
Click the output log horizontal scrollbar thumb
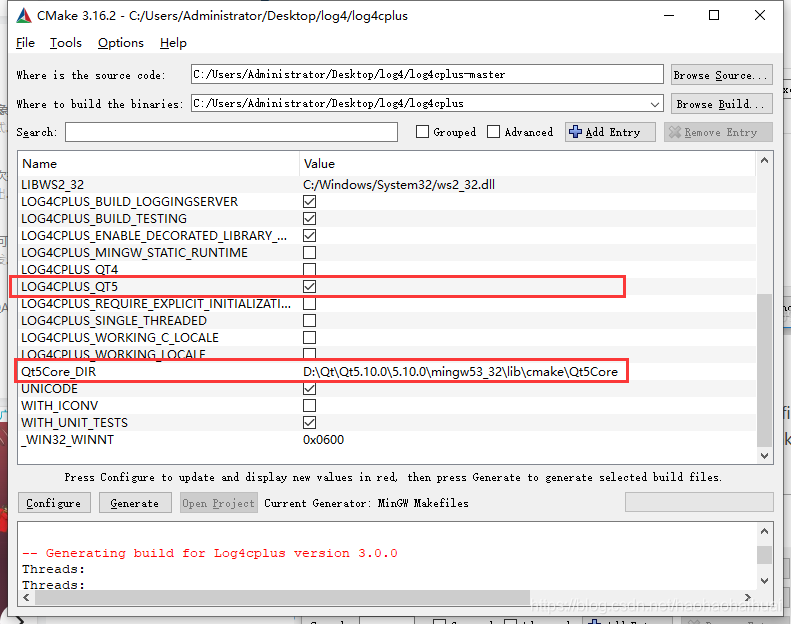[282, 597]
